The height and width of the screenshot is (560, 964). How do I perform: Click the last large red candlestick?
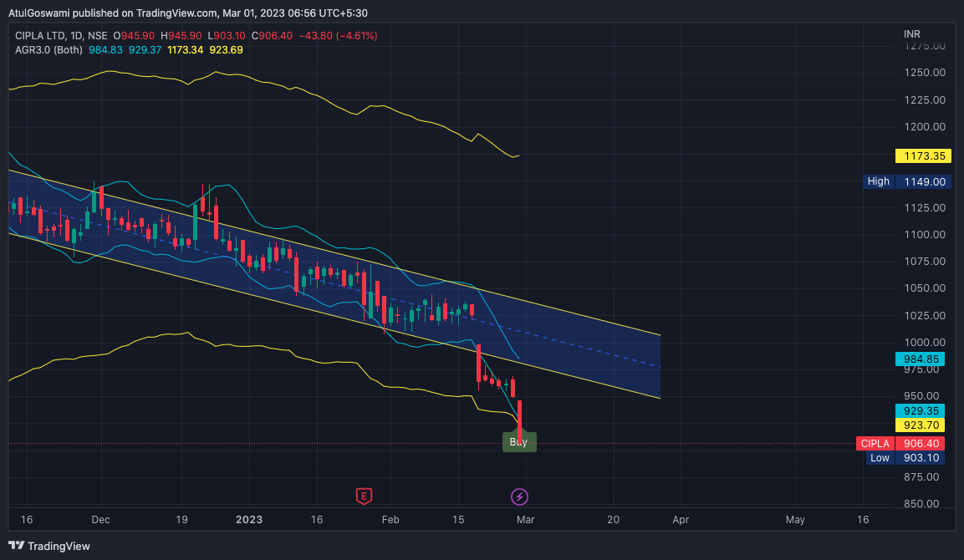(519, 421)
